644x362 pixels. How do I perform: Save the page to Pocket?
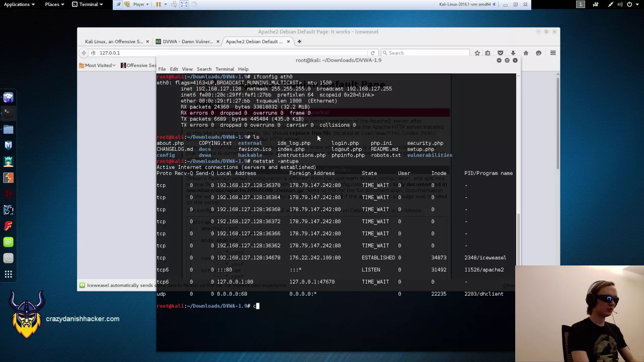tap(500, 53)
